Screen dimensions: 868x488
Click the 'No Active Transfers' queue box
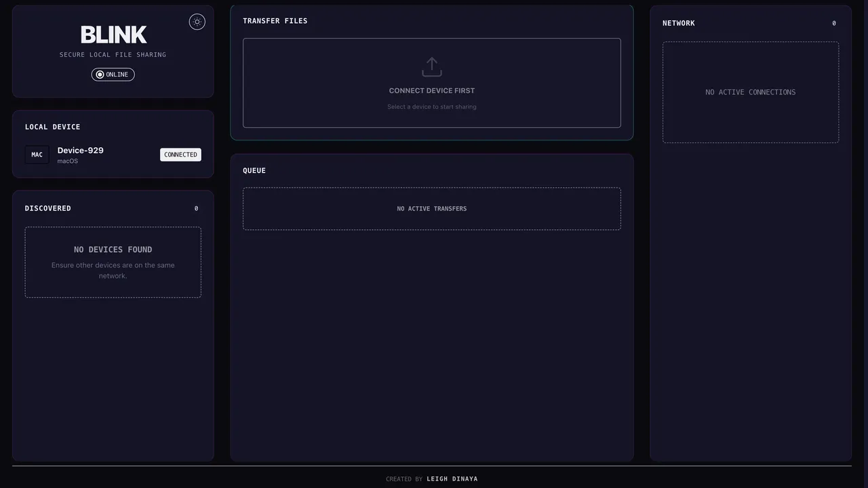coord(432,209)
